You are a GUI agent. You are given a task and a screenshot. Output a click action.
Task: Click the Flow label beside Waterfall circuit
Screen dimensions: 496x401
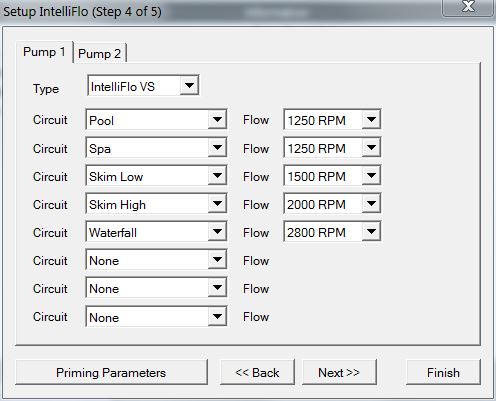pyautogui.click(x=256, y=232)
